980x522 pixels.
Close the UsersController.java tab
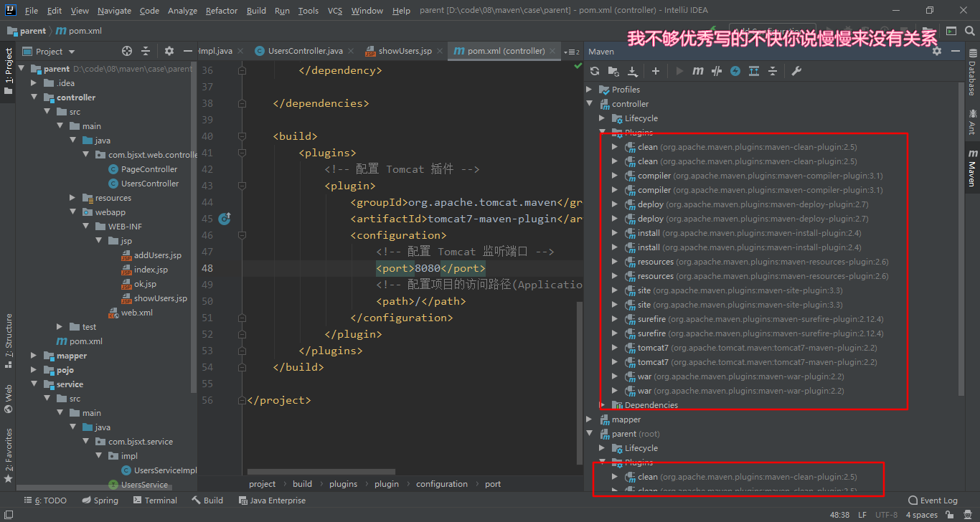click(x=352, y=51)
